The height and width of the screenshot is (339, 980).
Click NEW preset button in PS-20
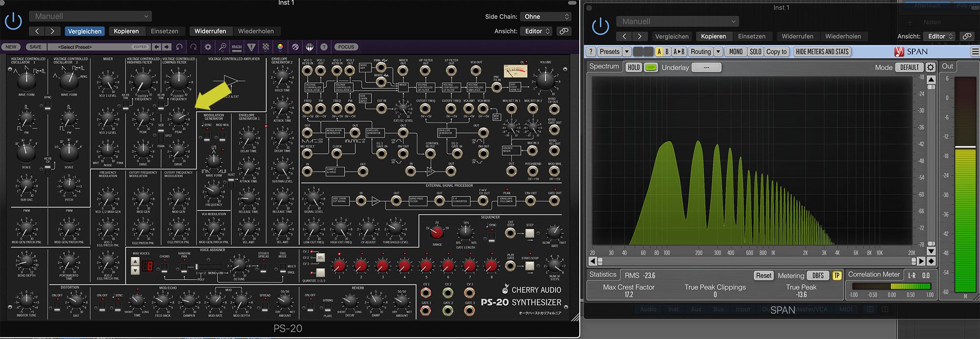point(11,47)
